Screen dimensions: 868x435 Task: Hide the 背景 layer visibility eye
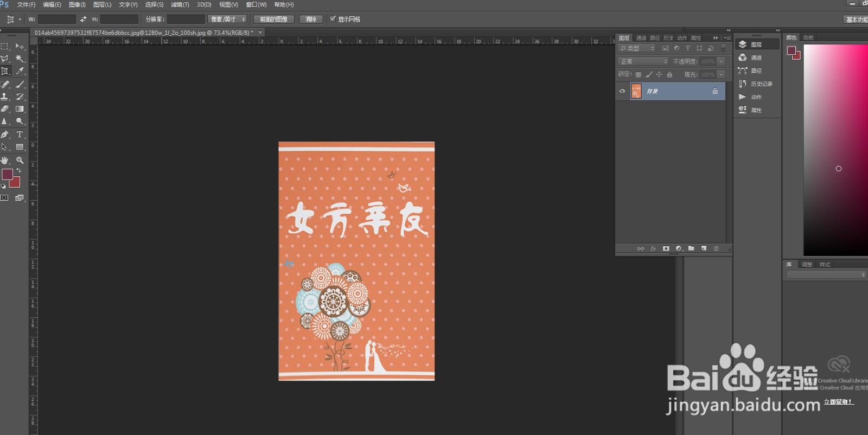click(622, 91)
